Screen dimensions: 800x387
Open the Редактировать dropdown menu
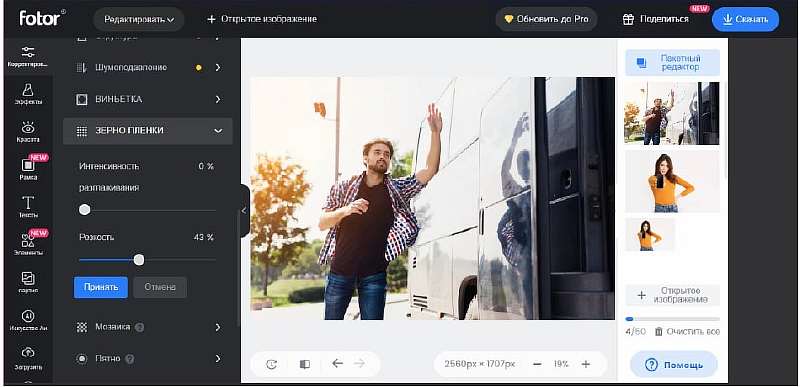(139, 19)
